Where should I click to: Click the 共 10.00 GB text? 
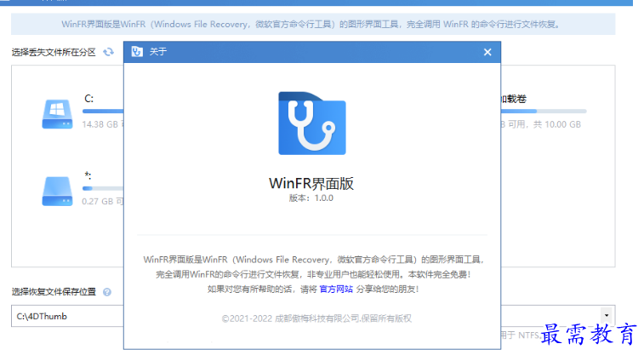tap(557, 124)
